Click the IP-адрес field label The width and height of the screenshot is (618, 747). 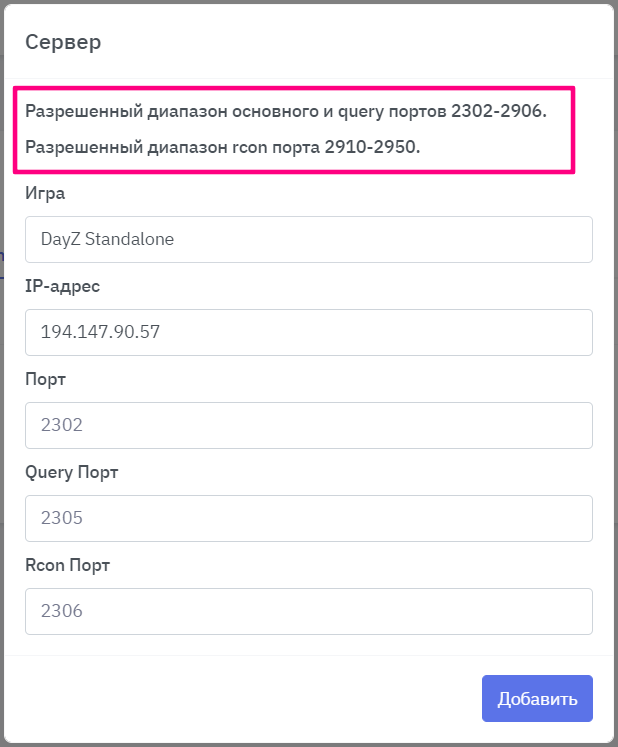click(x=62, y=286)
